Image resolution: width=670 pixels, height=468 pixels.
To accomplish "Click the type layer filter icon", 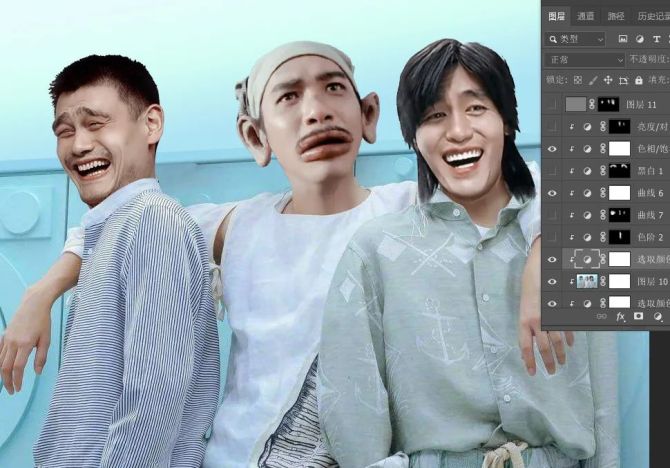I will [656, 39].
